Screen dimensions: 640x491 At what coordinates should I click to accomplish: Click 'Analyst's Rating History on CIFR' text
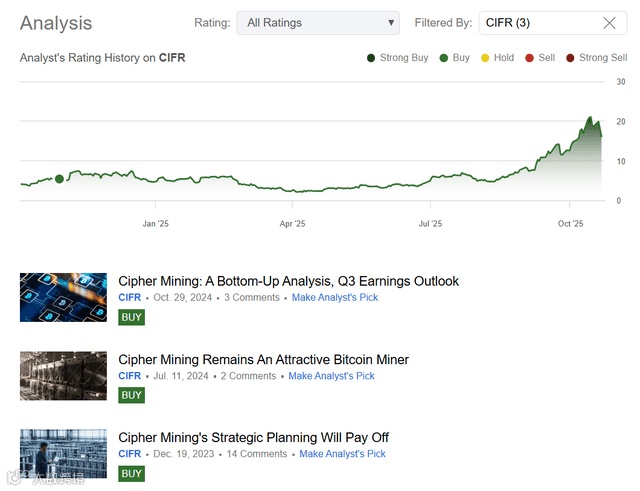click(102, 58)
